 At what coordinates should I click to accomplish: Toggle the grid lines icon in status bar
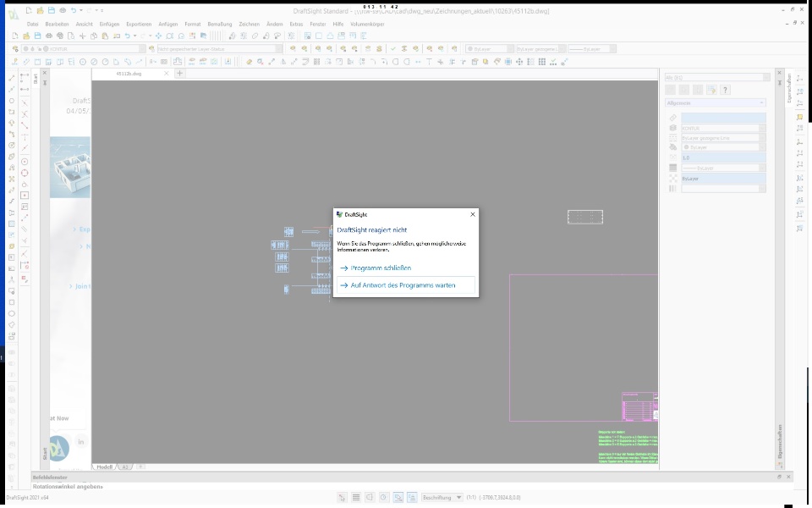click(x=356, y=498)
